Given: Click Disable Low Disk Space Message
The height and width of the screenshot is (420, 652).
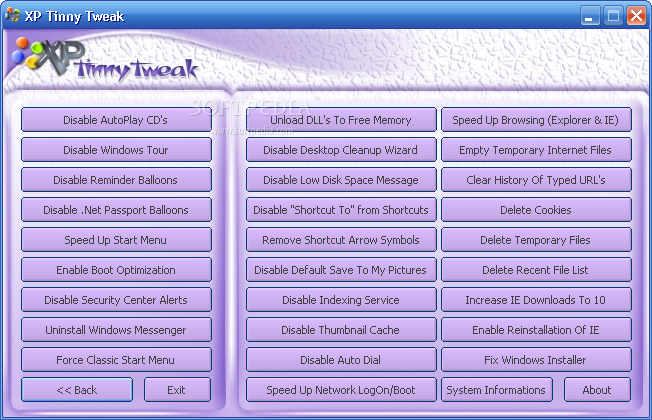Looking at the screenshot, I should (341, 180).
